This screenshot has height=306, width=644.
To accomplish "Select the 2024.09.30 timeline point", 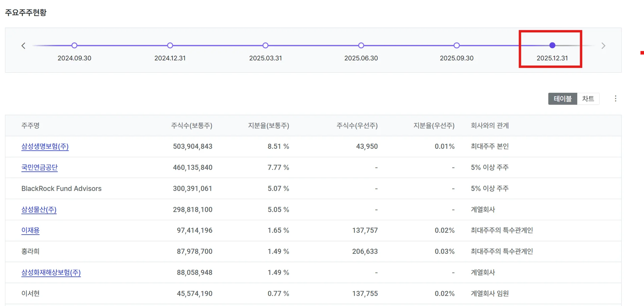I will [x=74, y=46].
